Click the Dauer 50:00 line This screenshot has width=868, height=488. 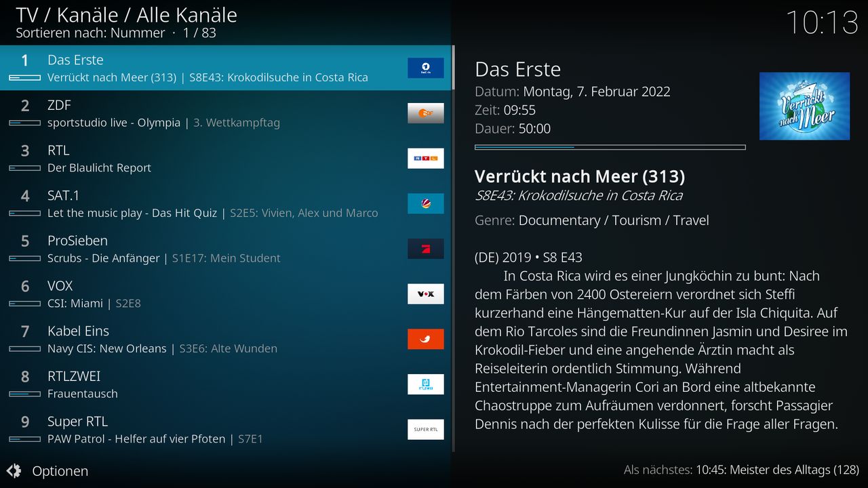click(x=513, y=128)
